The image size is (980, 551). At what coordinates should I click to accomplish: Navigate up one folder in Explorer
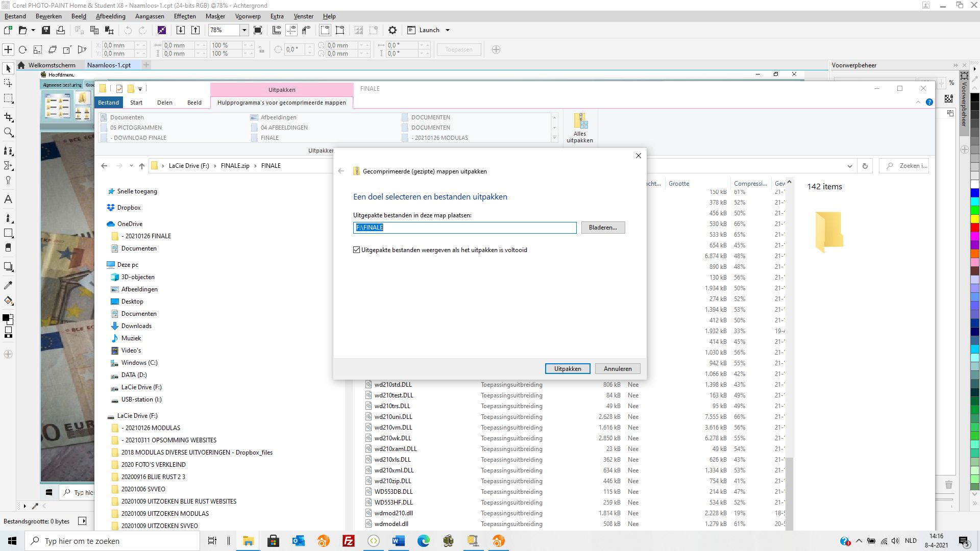pos(142,166)
